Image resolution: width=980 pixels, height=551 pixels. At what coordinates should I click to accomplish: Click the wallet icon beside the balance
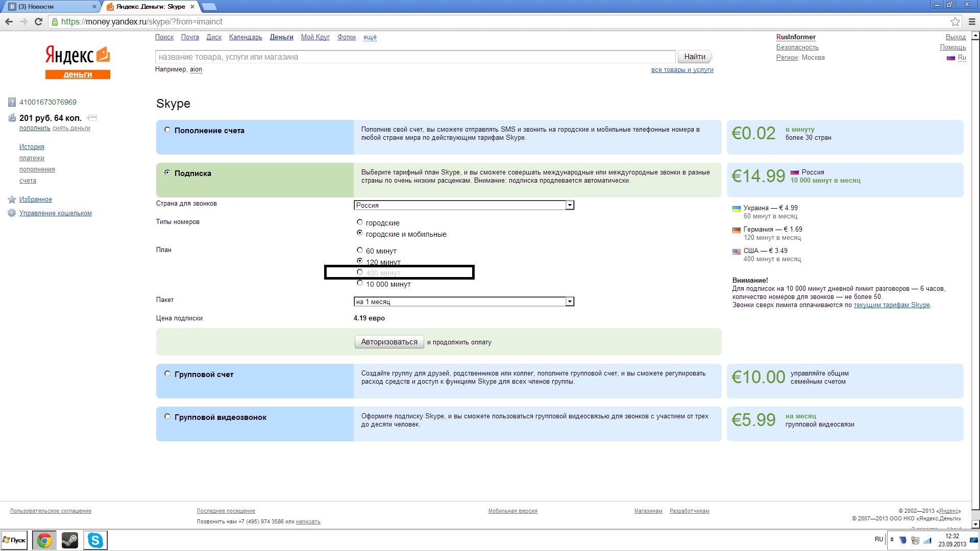click(12, 118)
